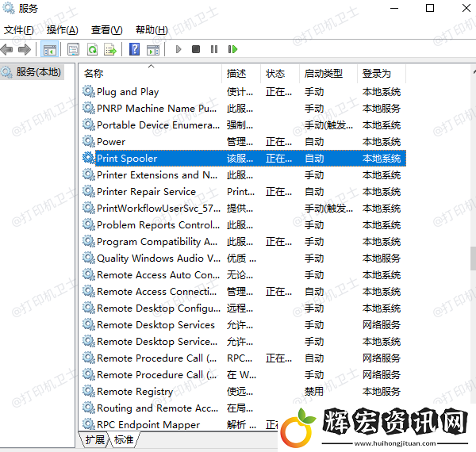Image resolution: width=476 pixels, height=452 pixels.
Task: Select the PrintWorkflowUserSvc_57... service
Action: 159,209
